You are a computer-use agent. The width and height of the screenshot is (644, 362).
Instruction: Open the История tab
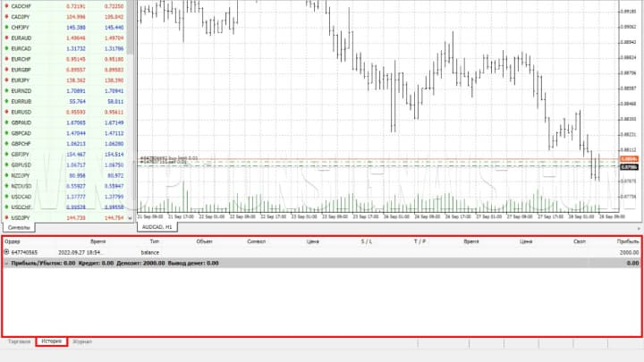[51, 341]
